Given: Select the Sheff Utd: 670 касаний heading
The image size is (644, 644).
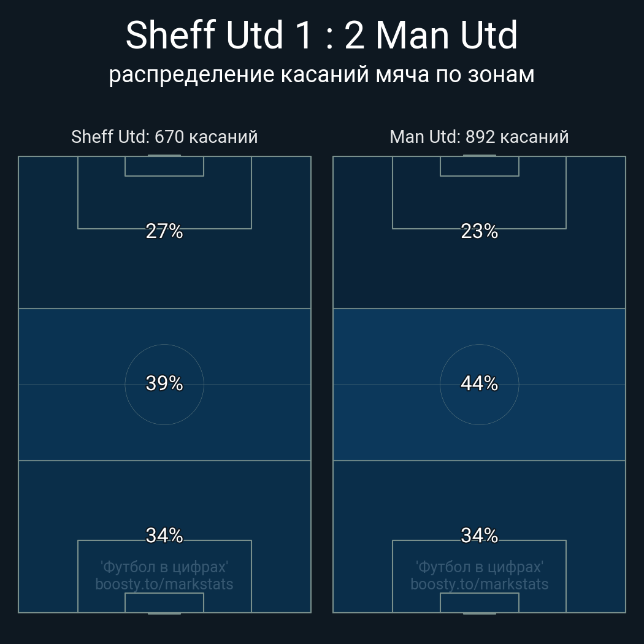Looking at the screenshot, I should click(164, 136).
